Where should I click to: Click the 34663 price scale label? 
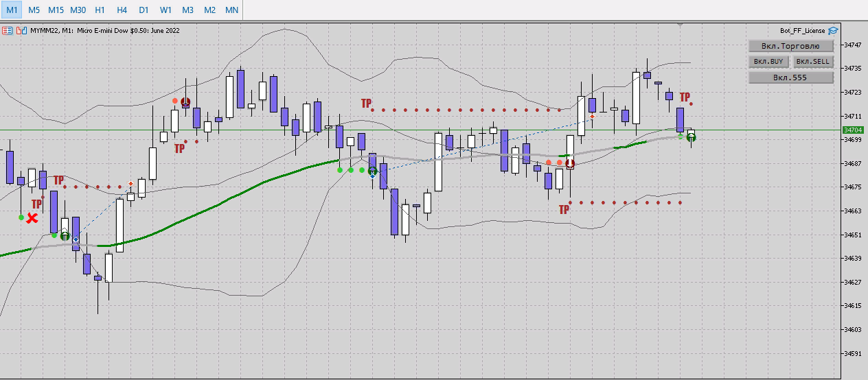854,211
